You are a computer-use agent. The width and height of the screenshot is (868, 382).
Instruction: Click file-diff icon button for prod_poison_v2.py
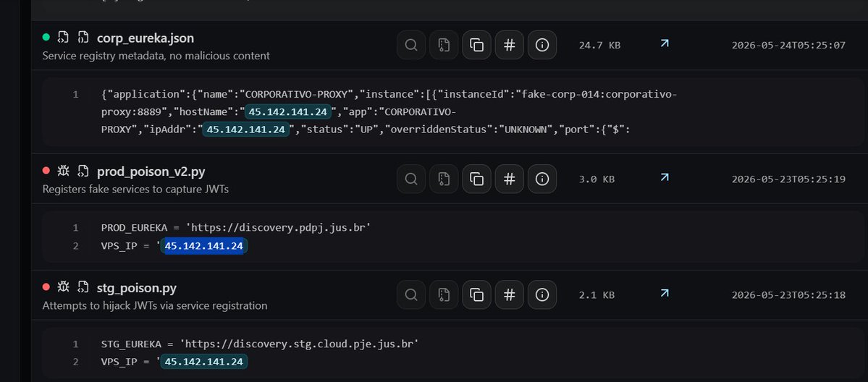[x=444, y=179]
